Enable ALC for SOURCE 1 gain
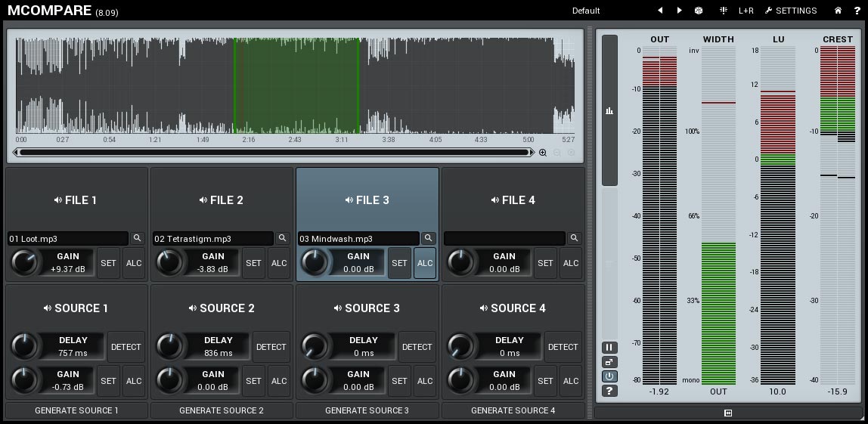This screenshot has height=424, width=868. tap(134, 381)
